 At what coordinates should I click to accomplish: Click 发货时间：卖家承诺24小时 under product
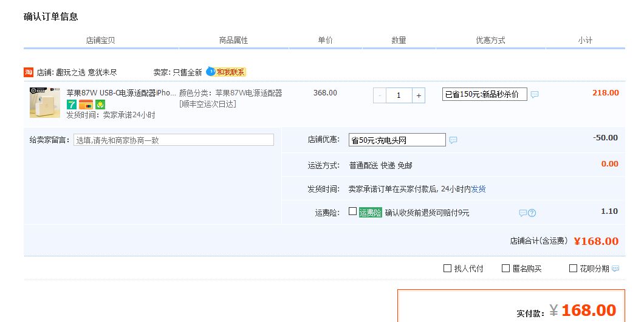click(111, 115)
